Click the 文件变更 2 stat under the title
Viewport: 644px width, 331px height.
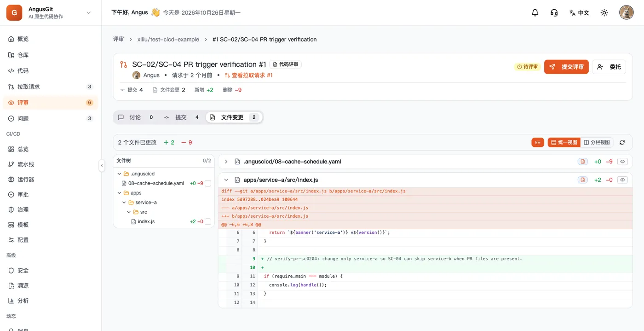click(x=169, y=90)
